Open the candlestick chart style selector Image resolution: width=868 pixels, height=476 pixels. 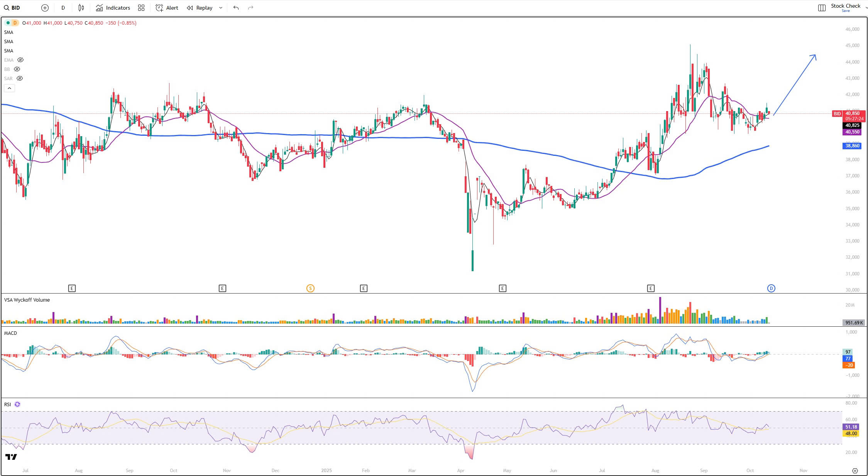[x=81, y=8]
